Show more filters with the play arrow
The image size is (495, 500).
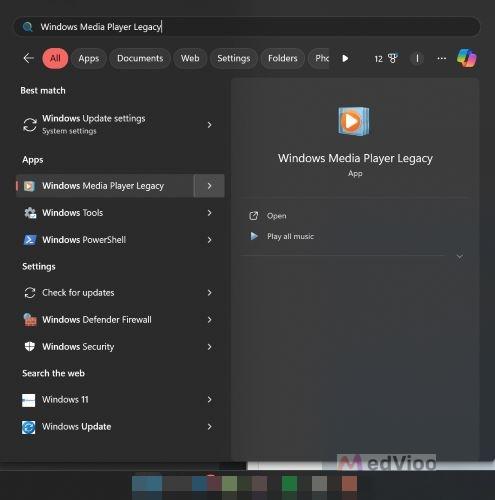pyautogui.click(x=345, y=59)
